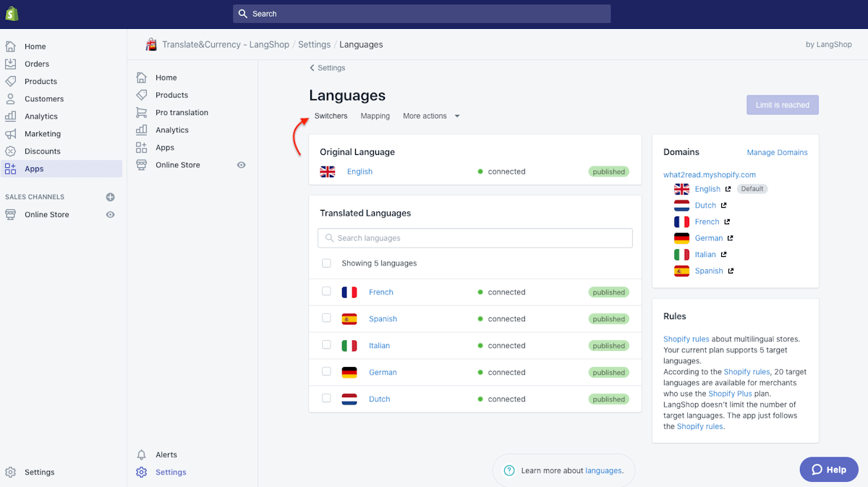Click the Spanish flag in language list
The image size is (868, 487).
coord(349,319)
